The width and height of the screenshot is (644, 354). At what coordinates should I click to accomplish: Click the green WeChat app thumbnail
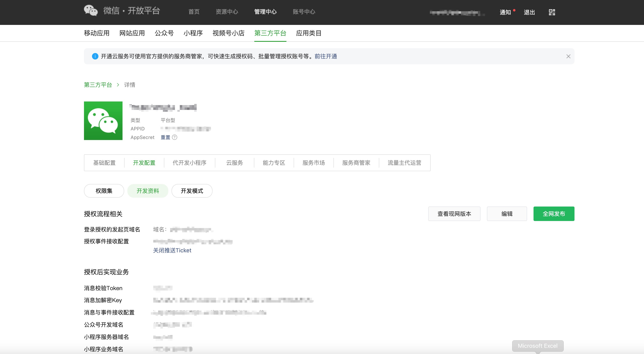103,121
